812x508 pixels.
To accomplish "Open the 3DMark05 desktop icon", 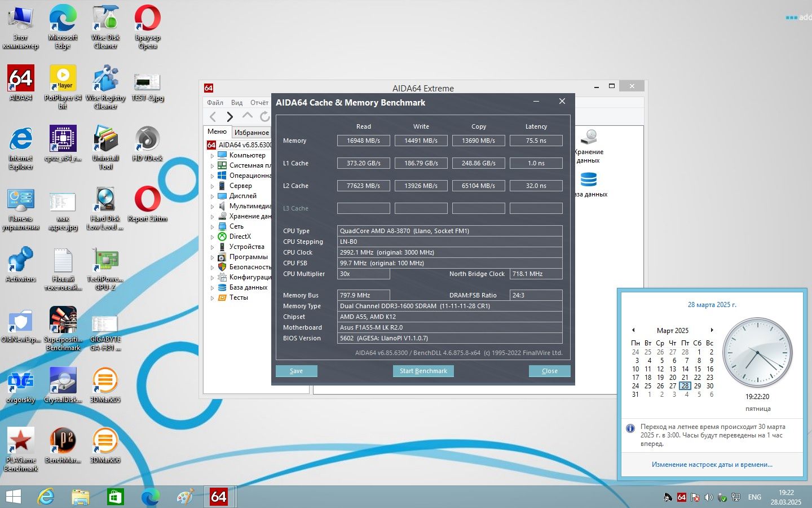I will 105,385.
